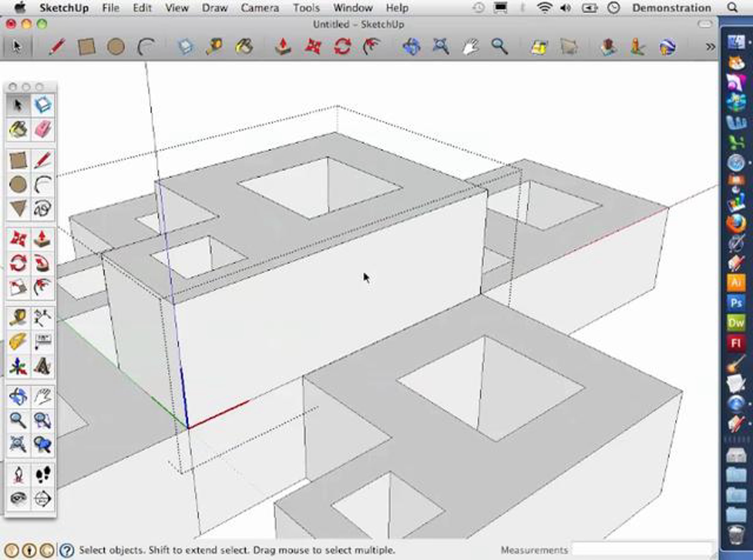This screenshot has width=753, height=560.
Task: Launch Photoshop from the Dock
Action: (x=736, y=302)
